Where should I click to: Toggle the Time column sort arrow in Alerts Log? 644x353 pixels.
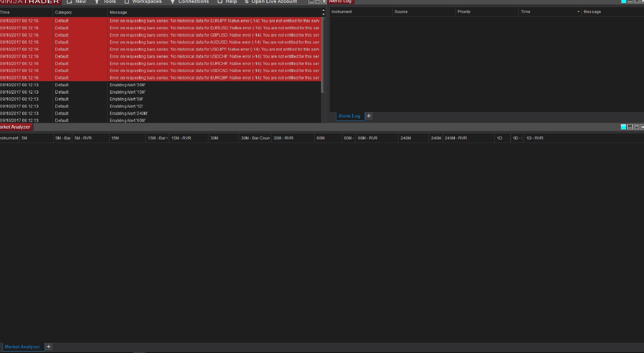pyautogui.click(x=578, y=12)
